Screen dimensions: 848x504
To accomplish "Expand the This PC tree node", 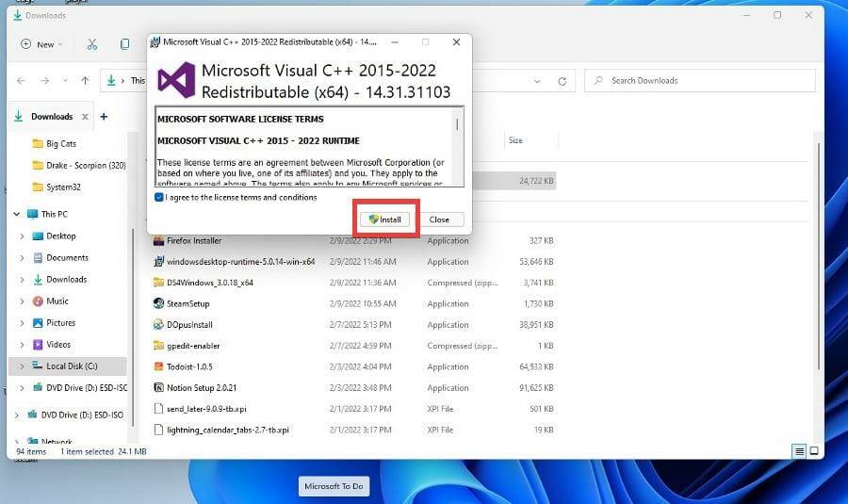I will point(17,214).
